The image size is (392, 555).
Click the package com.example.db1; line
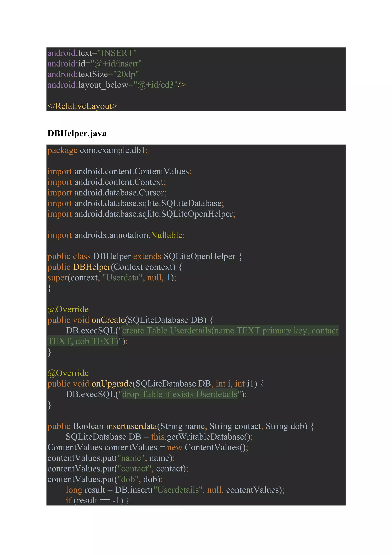[97, 150]
